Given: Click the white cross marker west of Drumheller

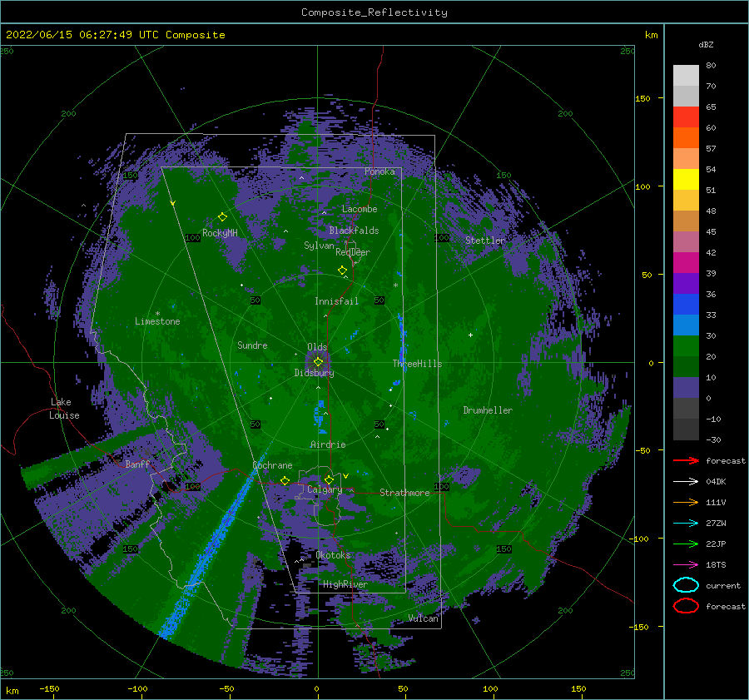Looking at the screenshot, I should [470, 335].
